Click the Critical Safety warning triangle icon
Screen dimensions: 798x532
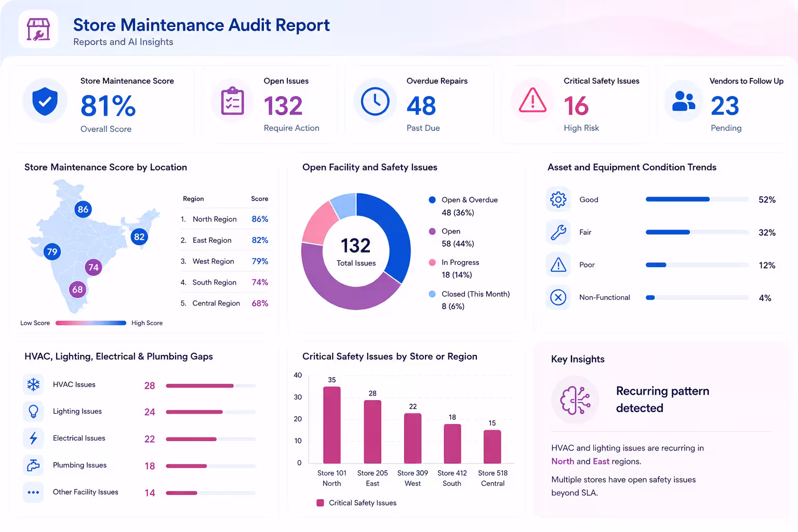point(533,101)
